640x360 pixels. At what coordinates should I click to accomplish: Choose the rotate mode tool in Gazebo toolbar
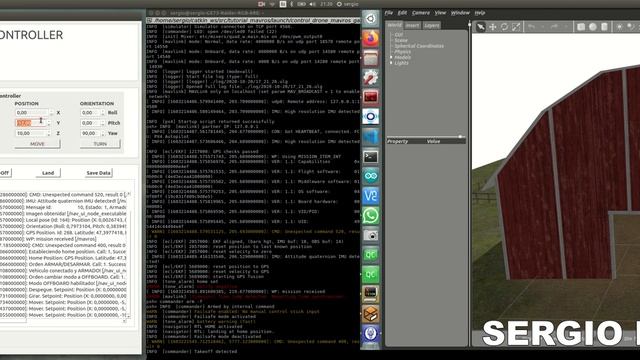coord(504,27)
